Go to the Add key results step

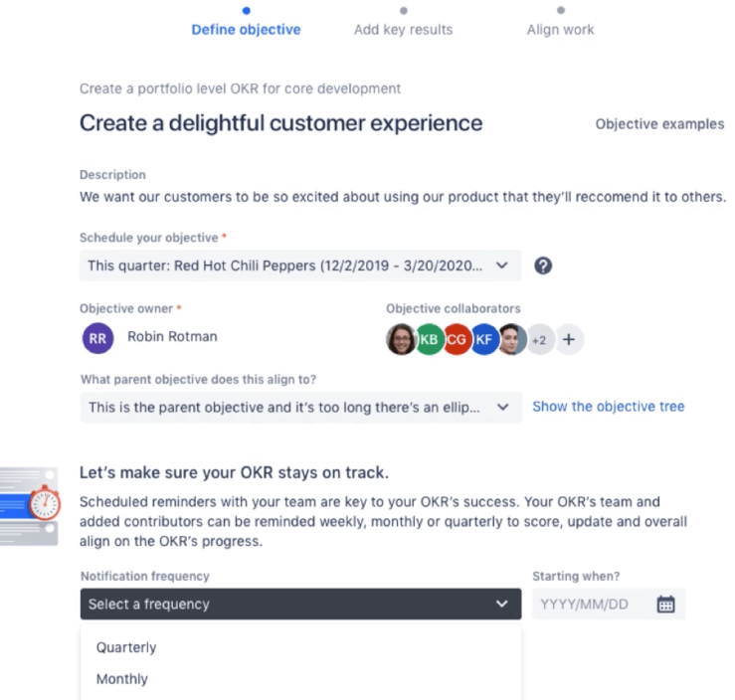[x=403, y=29]
